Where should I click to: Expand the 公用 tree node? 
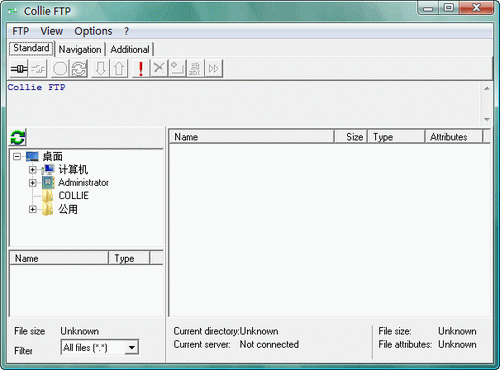click(x=32, y=209)
